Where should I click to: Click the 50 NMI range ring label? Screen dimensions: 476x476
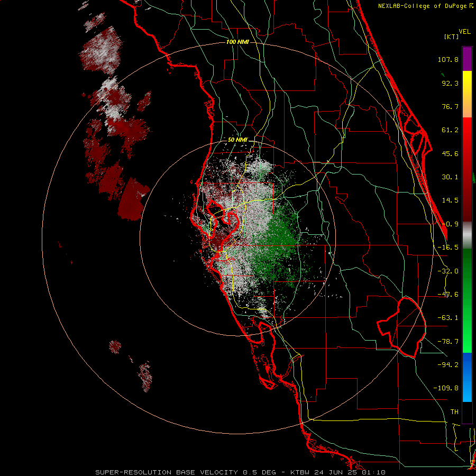(237, 140)
